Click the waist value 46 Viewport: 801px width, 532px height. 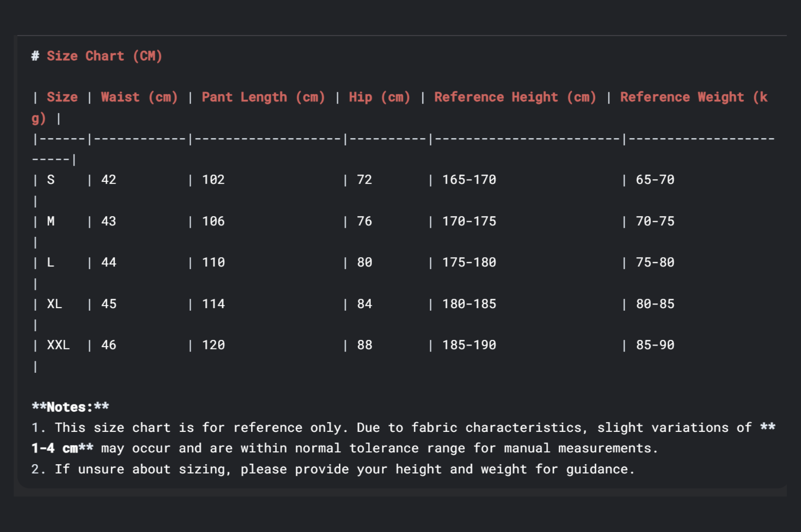[x=109, y=345]
